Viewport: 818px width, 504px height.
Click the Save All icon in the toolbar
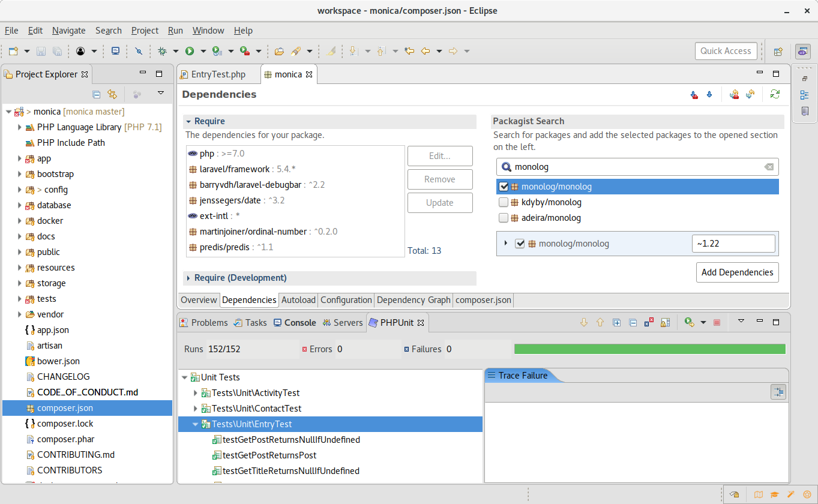point(57,52)
